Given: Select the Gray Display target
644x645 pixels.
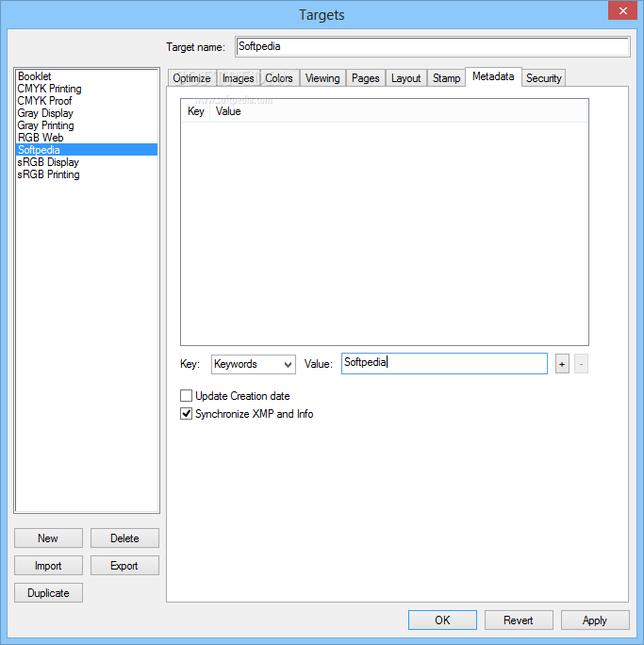Looking at the screenshot, I should [87, 113].
